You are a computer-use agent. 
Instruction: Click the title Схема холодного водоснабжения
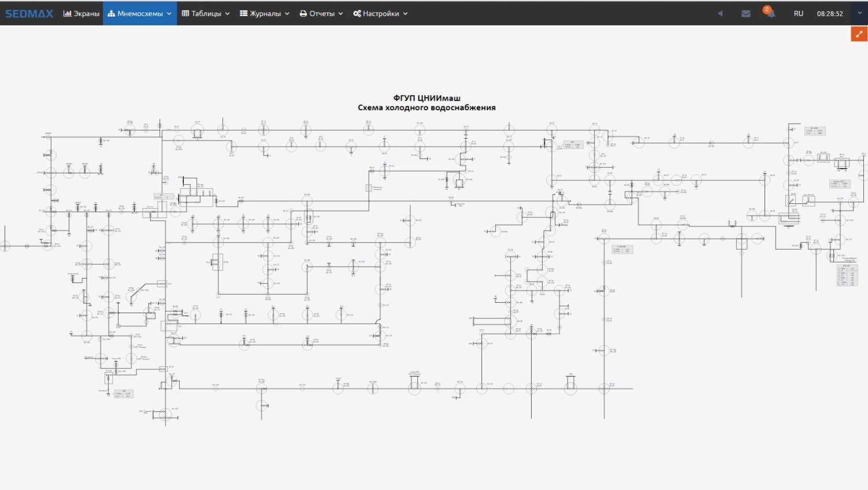point(426,107)
